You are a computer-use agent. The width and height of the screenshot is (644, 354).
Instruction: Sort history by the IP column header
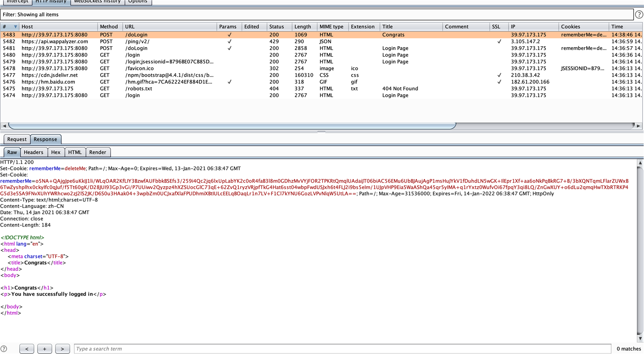point(534,27)
